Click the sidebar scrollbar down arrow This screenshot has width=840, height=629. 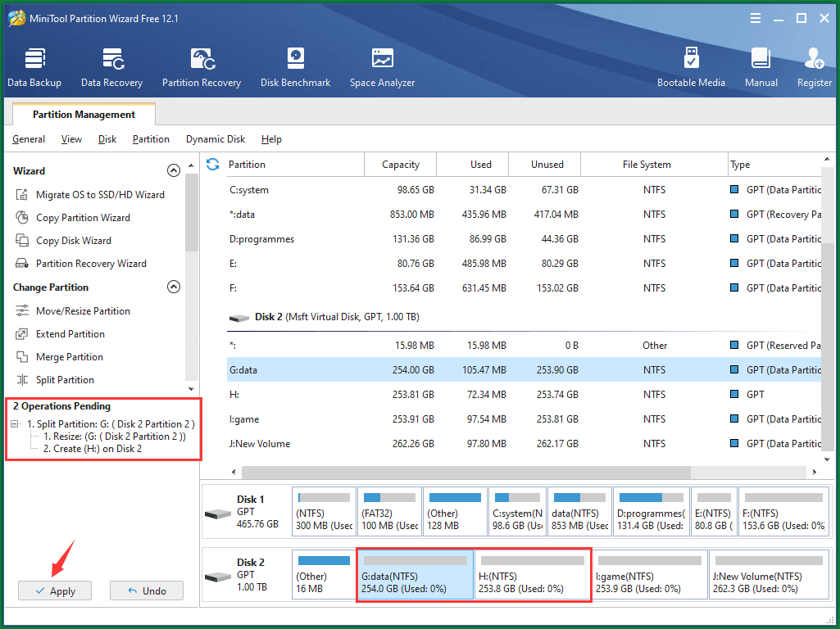coord(191,389)
